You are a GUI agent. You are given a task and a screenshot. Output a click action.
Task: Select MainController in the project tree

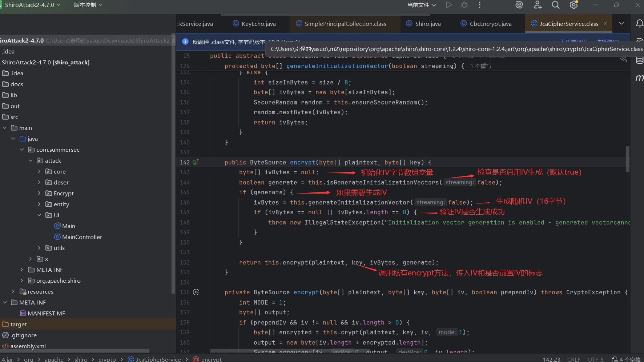tap(82, 237)
